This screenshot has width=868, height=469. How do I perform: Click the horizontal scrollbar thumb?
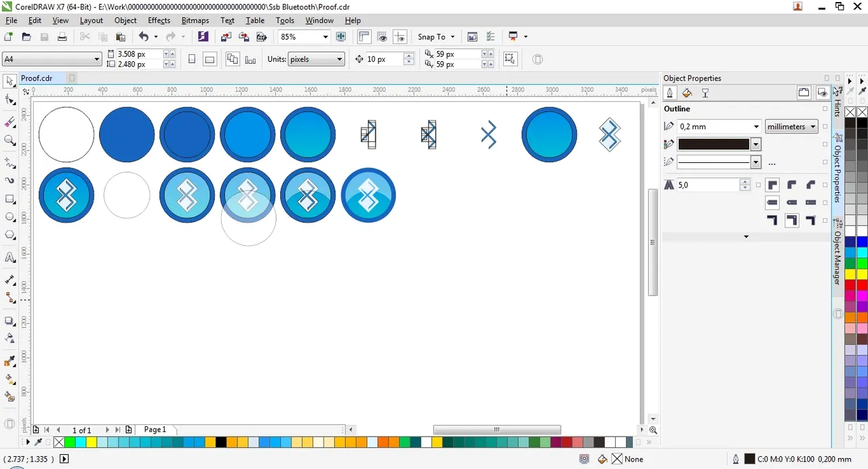(x=497, y=430)
